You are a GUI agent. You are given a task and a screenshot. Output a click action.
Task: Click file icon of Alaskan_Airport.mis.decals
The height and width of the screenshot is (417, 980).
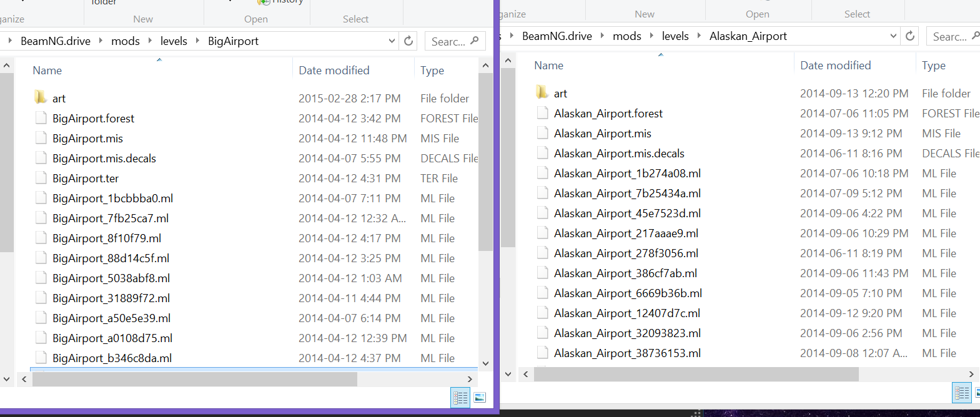[543, 153]
